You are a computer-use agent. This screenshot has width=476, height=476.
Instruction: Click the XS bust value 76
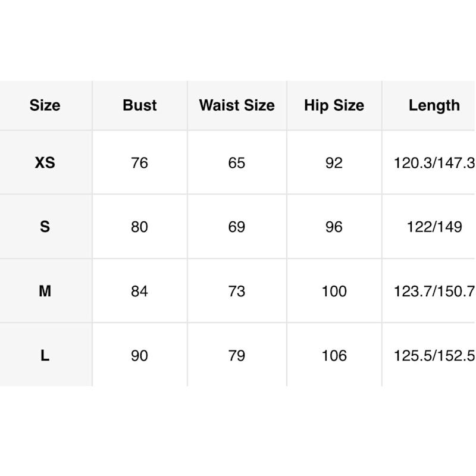pos(139,162)
